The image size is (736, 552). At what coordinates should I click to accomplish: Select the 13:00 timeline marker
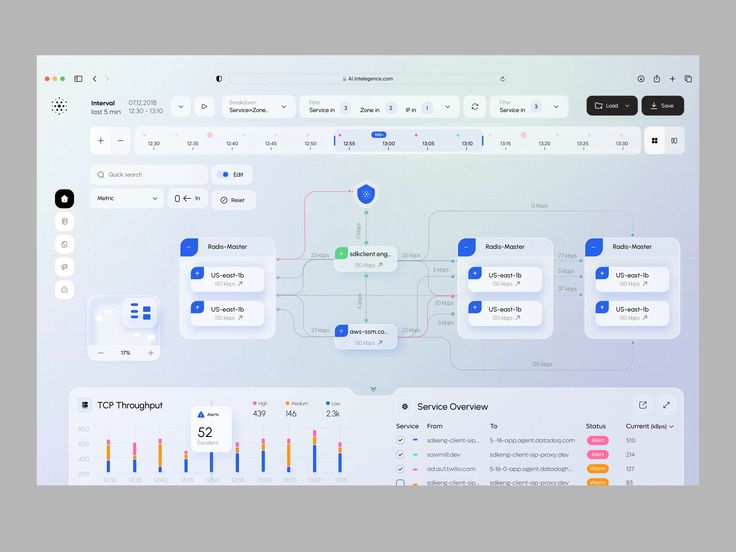(389, 143)
